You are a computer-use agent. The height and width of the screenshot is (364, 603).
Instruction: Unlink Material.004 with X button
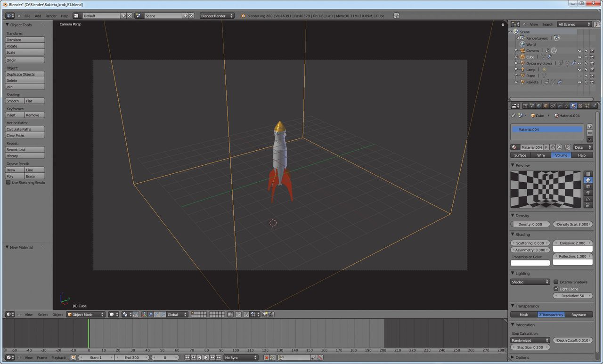point(559,147)
